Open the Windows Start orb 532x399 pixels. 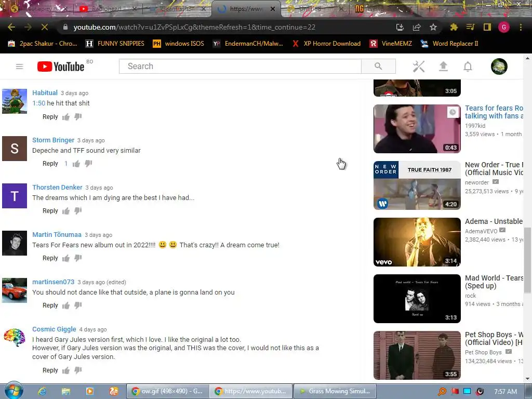tap(14, 391)
